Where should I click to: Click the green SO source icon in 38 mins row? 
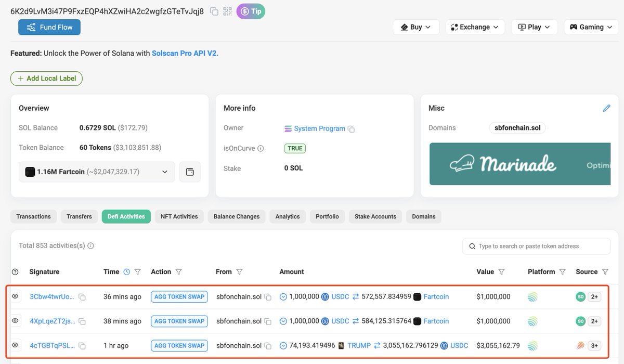click(581, 321)
